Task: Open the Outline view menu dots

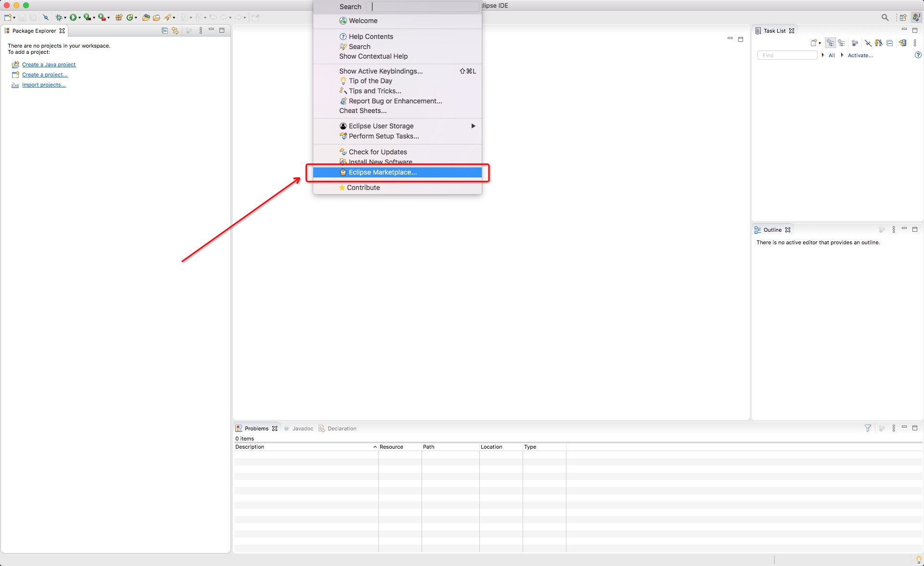Action: tap(894, 230)
